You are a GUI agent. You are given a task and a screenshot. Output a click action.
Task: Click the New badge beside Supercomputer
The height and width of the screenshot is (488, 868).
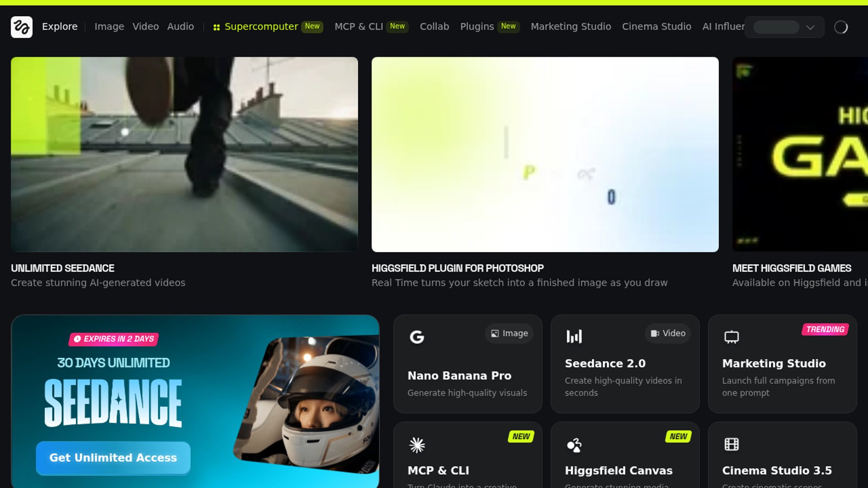coord(312,27)
